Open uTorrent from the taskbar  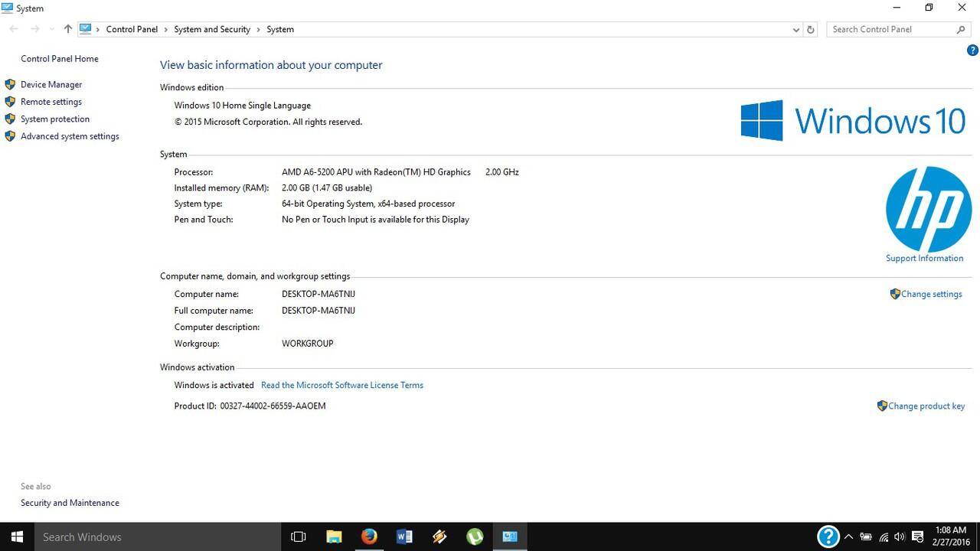click(475, 536)
